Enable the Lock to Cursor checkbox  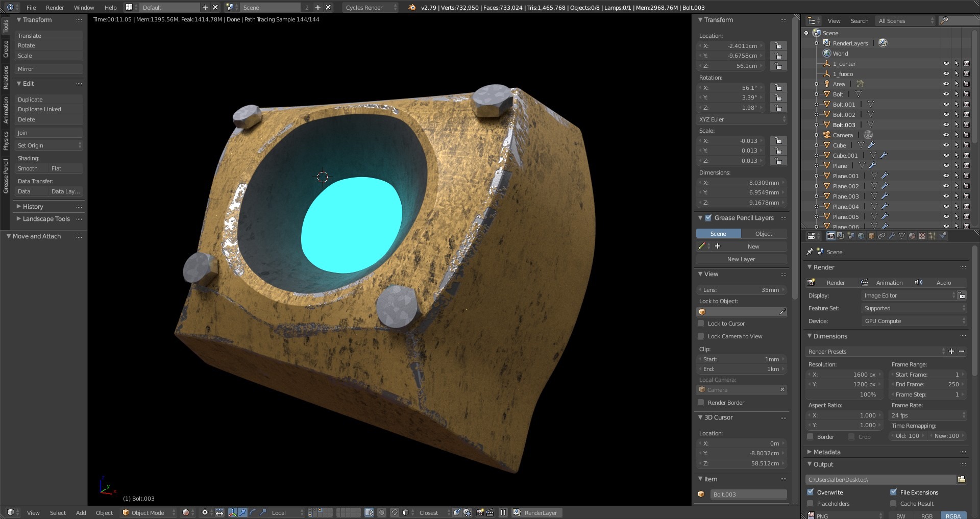(701, 324)
